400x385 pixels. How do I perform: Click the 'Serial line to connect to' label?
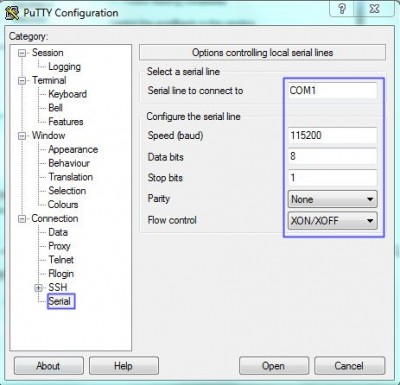[195, 91]
